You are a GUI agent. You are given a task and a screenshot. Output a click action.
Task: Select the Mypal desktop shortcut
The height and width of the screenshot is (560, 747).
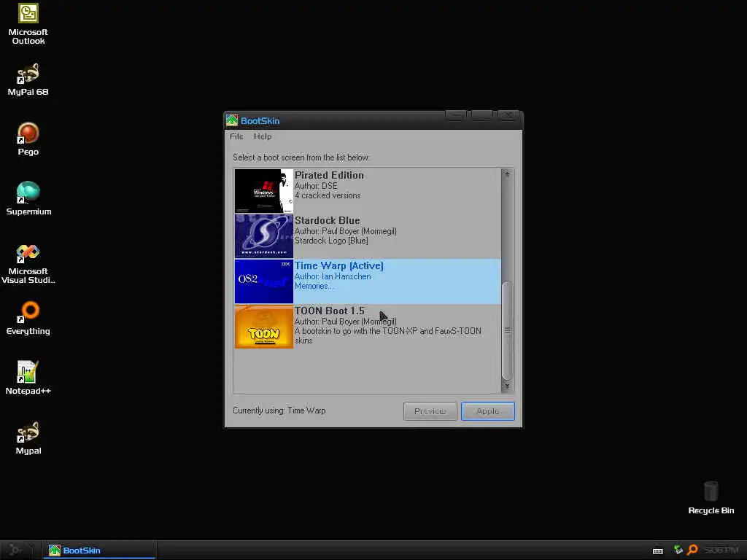[28, 438]
